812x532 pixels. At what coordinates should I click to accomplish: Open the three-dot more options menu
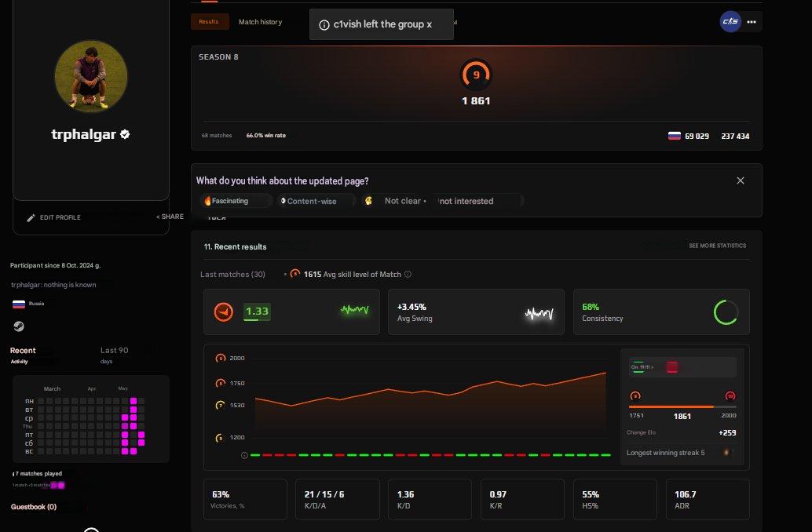click(752, 22)
